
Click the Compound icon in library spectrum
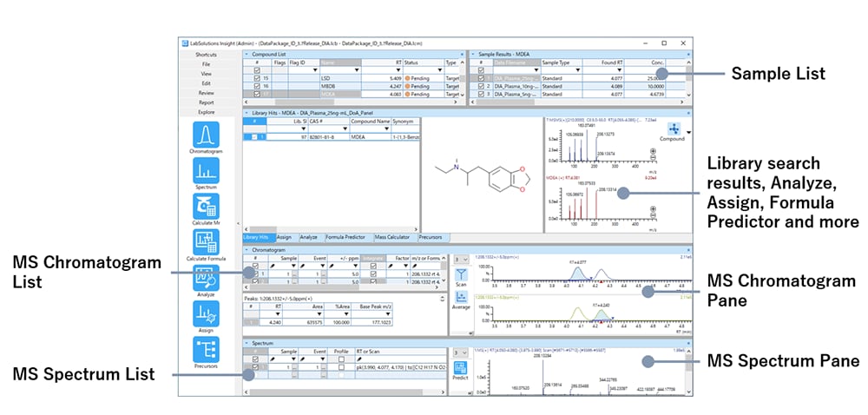671,129
